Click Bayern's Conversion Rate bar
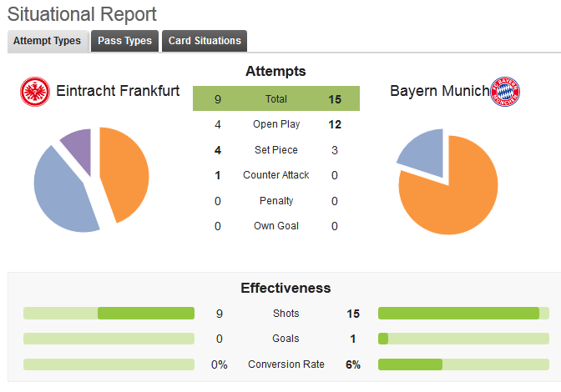The image size is (561, 392). click(463, 364)
